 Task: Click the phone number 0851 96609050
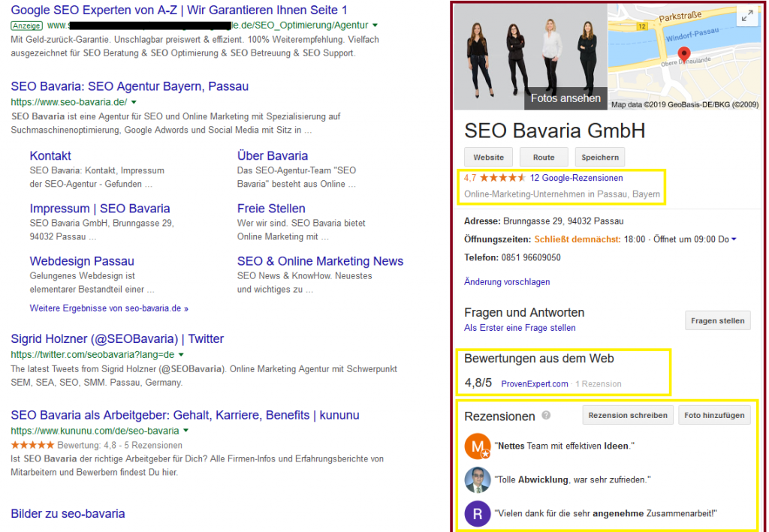531,257
